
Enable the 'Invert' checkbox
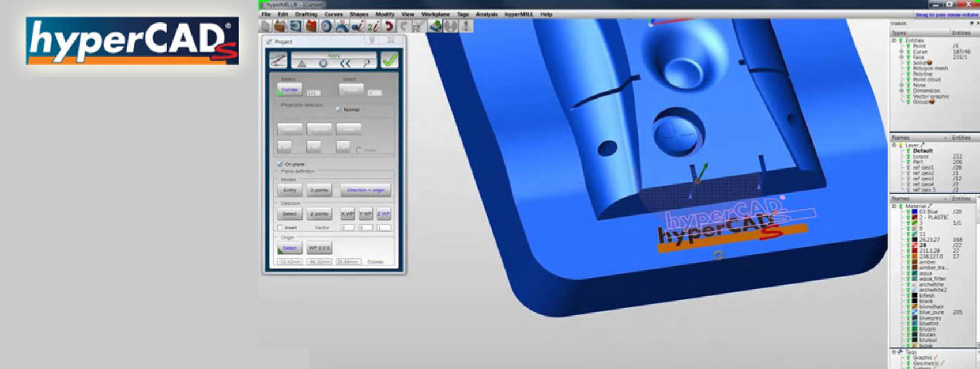pyautogui.click(x=280, y=228)
